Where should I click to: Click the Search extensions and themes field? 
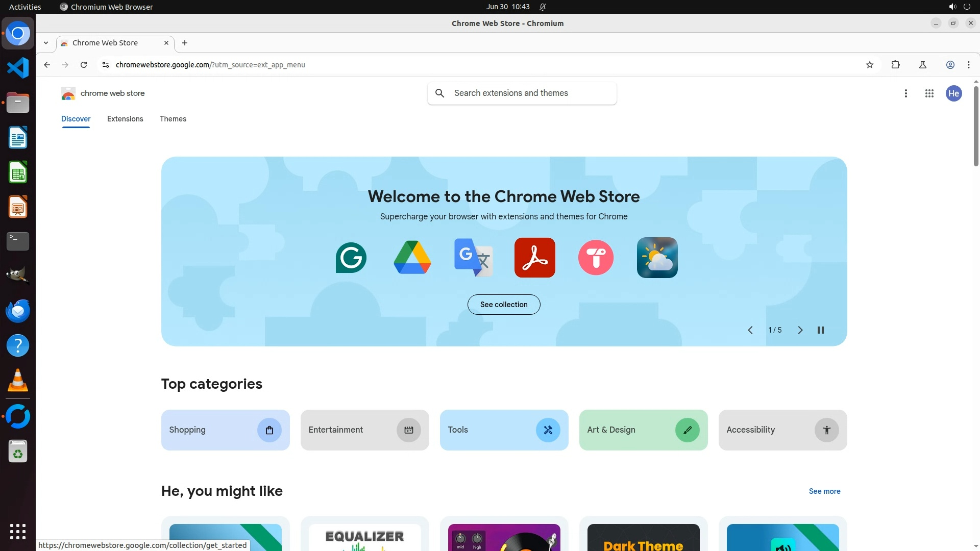click(x=531, y=93)
